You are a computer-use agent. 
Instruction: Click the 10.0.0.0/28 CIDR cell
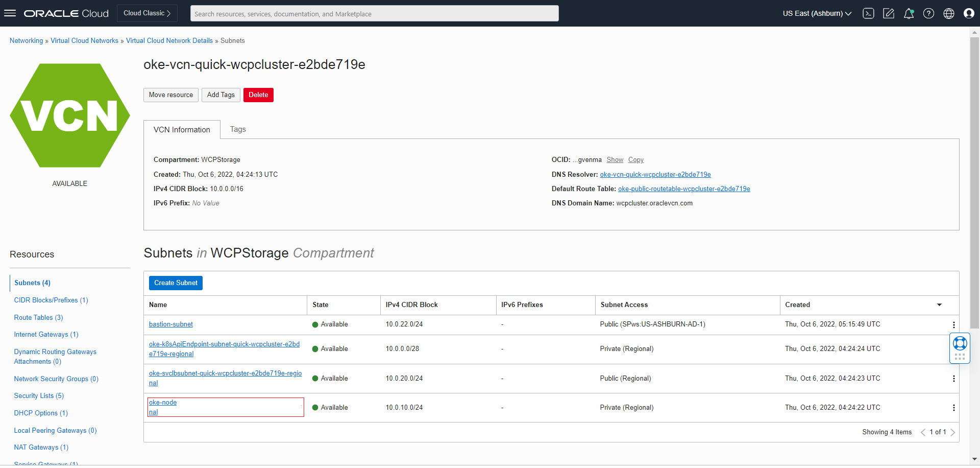(402, 349)
